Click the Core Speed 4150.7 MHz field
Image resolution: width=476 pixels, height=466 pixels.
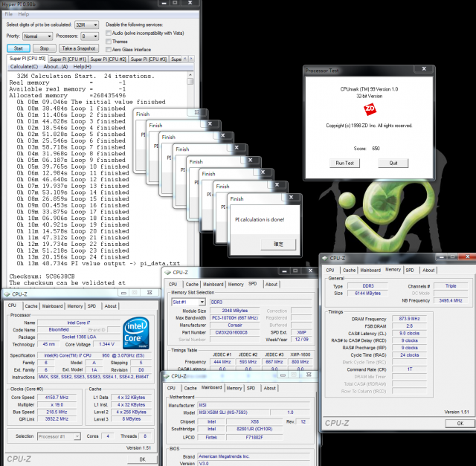click(x=57, y=398)
